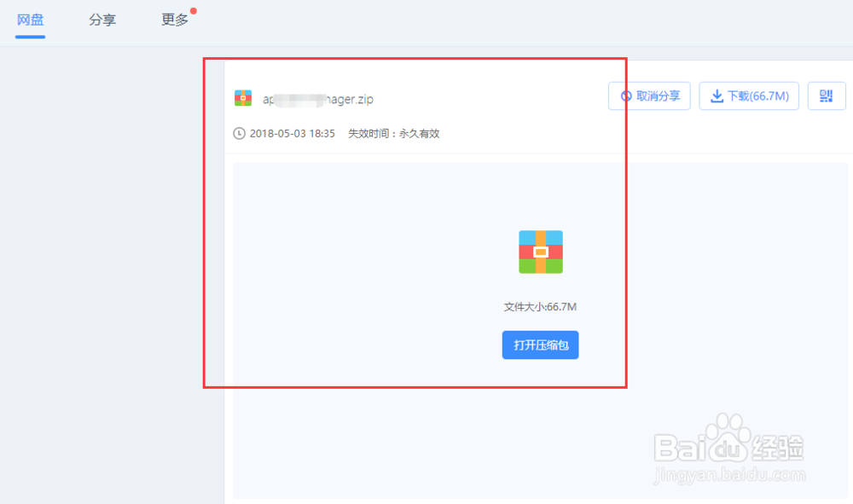This screenshot has height=504, width=853.
Task: Switch to the 网盘 tab
Action: click(29, 20)
